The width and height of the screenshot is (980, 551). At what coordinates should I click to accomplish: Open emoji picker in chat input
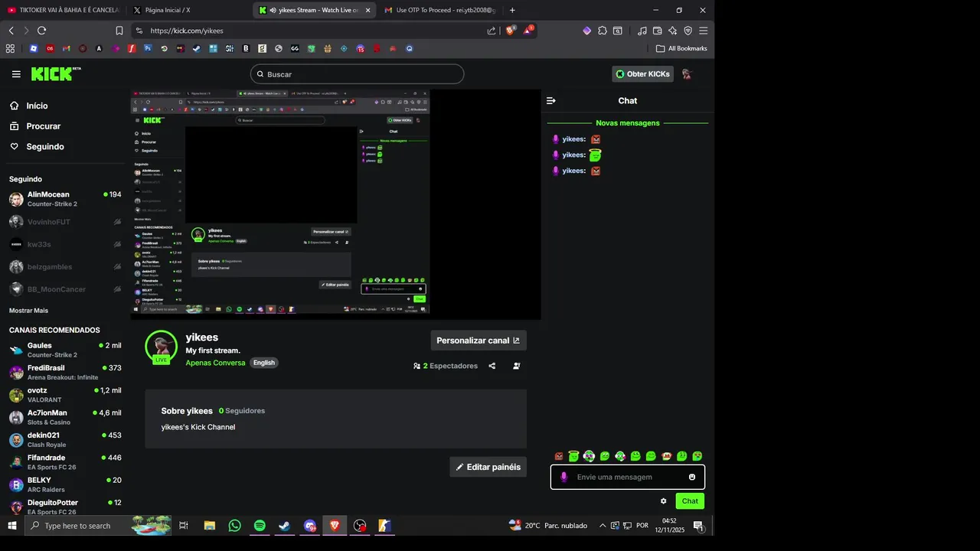point(692,477)
